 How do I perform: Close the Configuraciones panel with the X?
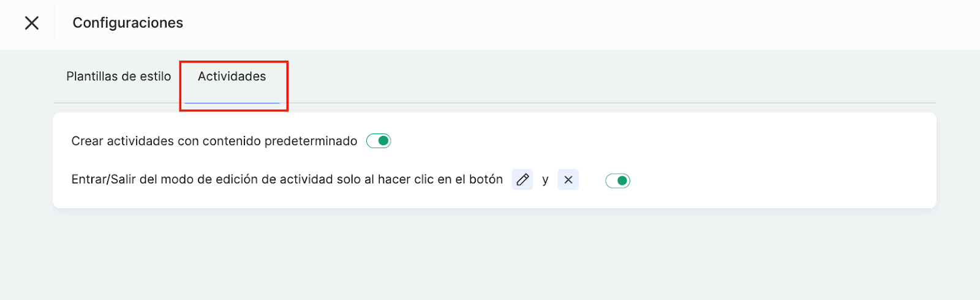[32, 23]
